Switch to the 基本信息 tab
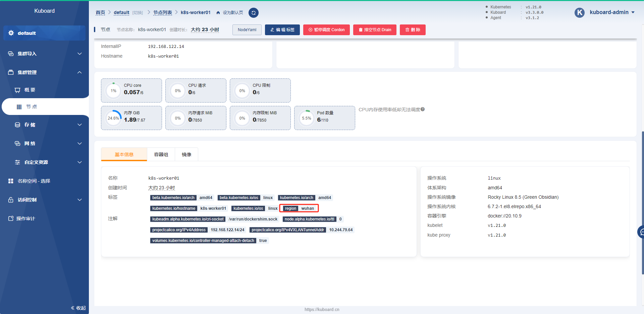The height and width of the screenshot is (314, 644). (124, 154)
